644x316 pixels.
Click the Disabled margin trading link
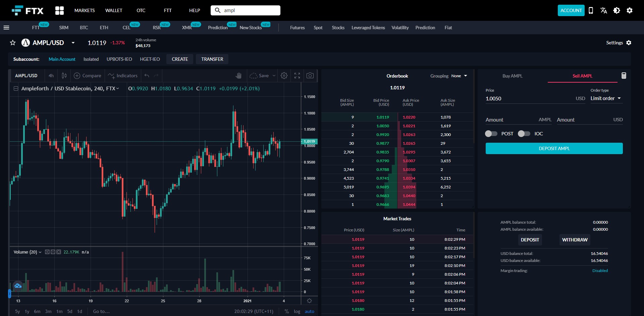click(600, 271)
